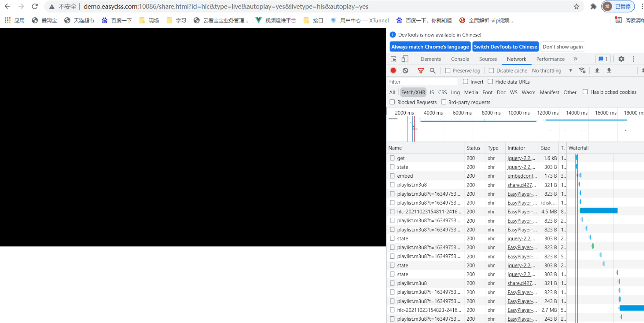Image resolution: width=644 pixels, height=323 pixels.
Task: Bookmark this page with the star icon
Action: click(576, 6)
